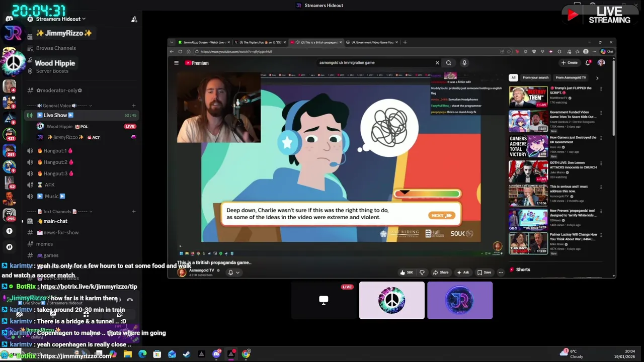644x362 pixels.
Task: Select the Wood Hippie peace-sign stream tile
Action: 392,301
